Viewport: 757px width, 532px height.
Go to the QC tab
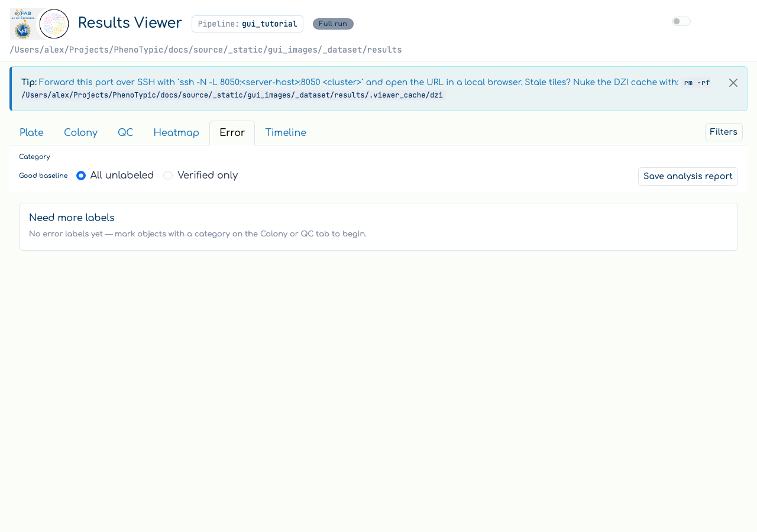(x=125, y=133)
